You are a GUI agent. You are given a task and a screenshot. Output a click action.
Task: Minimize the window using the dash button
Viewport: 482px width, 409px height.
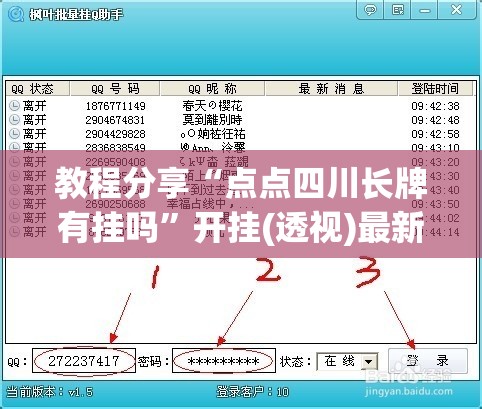click(424, 10)
